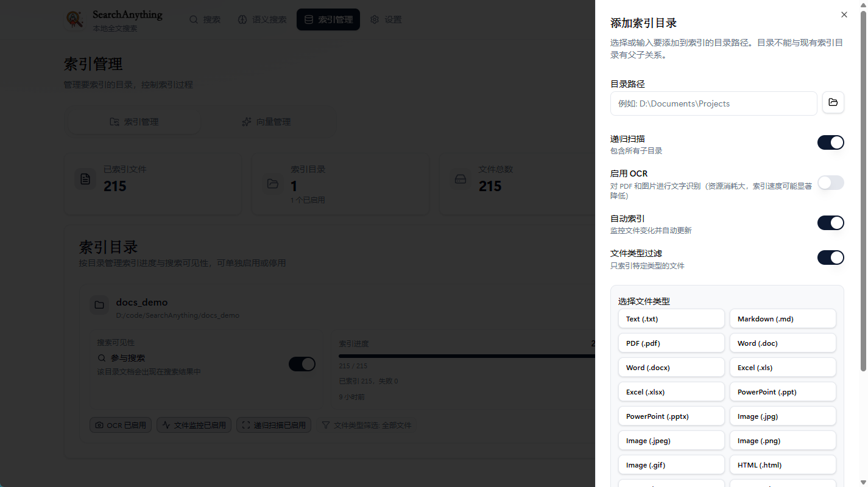The image size is (868, 487).
Task: Click the 文件监控已启用 badge
Action: click(194, 425)
